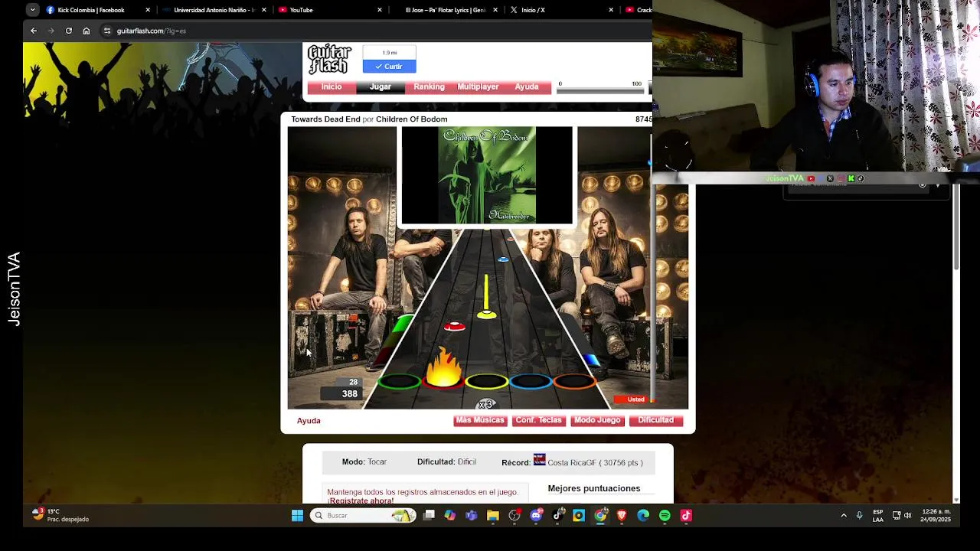Close the Inicio / X tab
This screenshot has height=551, width=980.
(611, 10)
